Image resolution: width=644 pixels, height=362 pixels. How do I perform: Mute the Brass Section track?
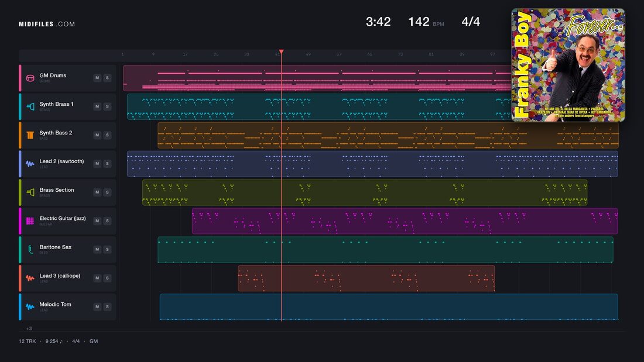tap(97, 192)
